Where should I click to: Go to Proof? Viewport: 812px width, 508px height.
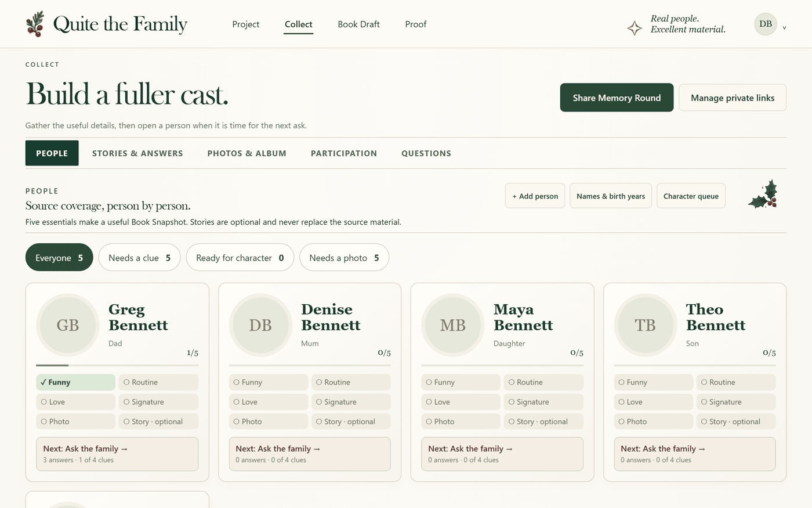click(x=416, y=24)
